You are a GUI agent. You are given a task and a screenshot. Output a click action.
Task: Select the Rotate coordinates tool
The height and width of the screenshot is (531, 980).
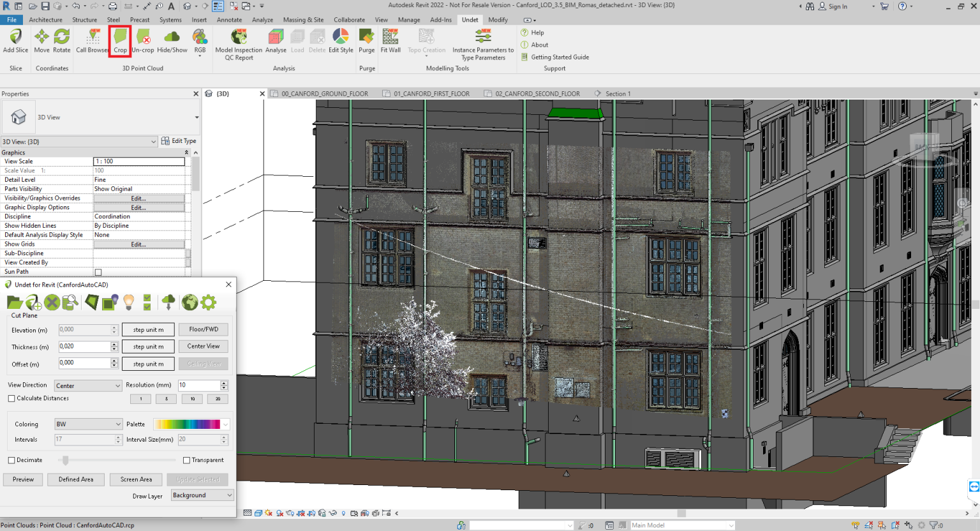62,41
